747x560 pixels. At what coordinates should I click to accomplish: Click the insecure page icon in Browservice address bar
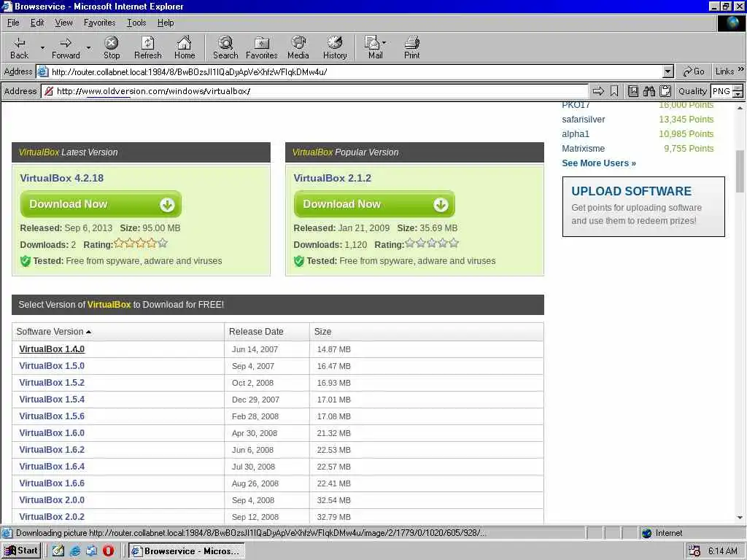pos(49,91)
